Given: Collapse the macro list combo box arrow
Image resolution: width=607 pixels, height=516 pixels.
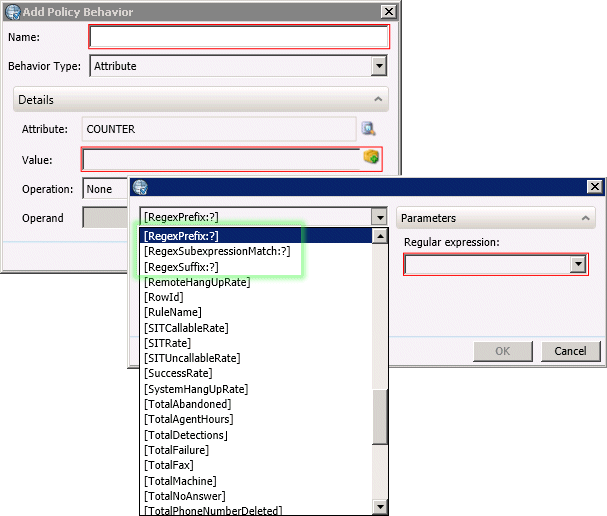Looking at the screenshot, I should [378, 217].
